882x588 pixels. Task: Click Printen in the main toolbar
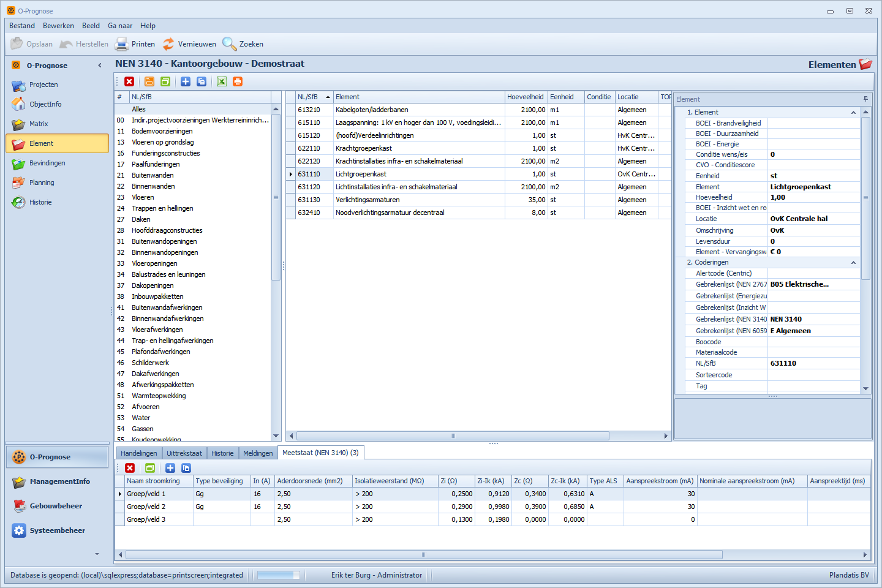pyautogui.click(x=135, y=44)
